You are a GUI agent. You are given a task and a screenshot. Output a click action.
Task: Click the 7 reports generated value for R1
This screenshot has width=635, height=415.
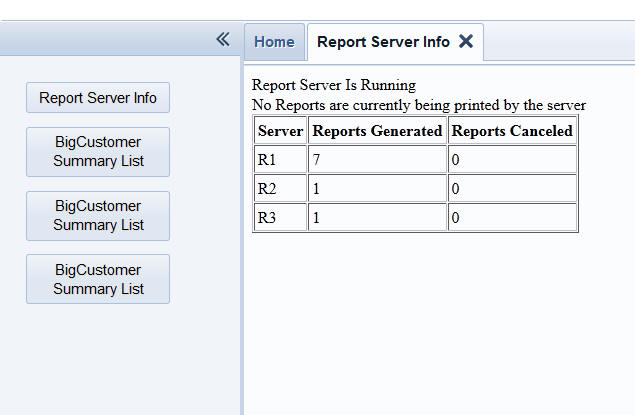377,160
